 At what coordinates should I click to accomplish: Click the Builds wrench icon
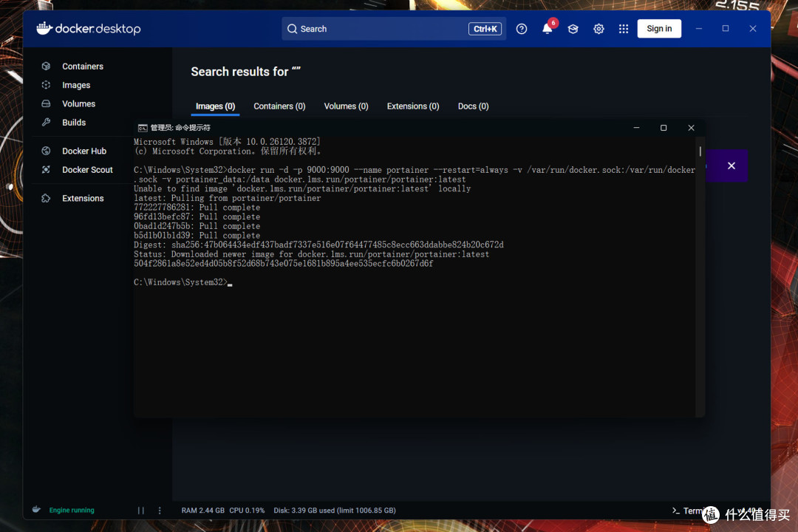tap(46, 122)
